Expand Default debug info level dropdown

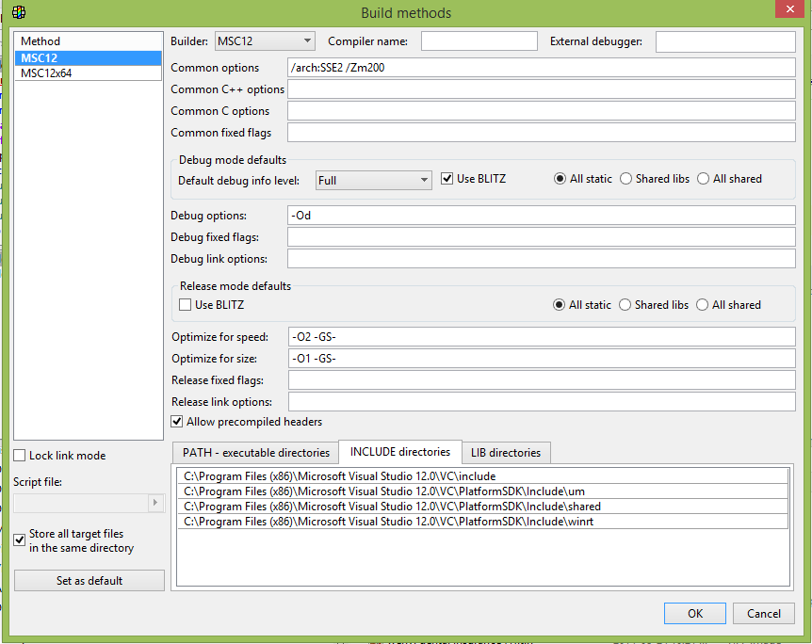click(x=373, y=180)
